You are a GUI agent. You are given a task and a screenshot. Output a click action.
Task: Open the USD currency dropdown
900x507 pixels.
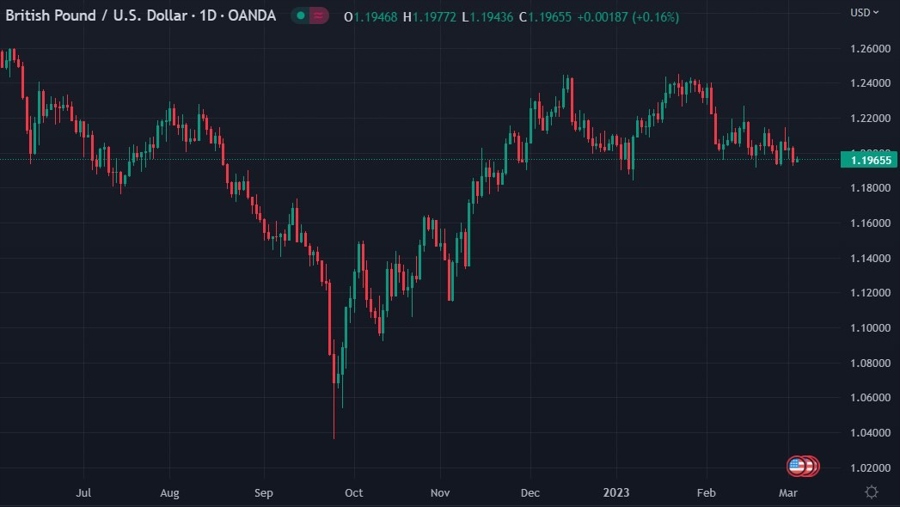pos(864,13)
